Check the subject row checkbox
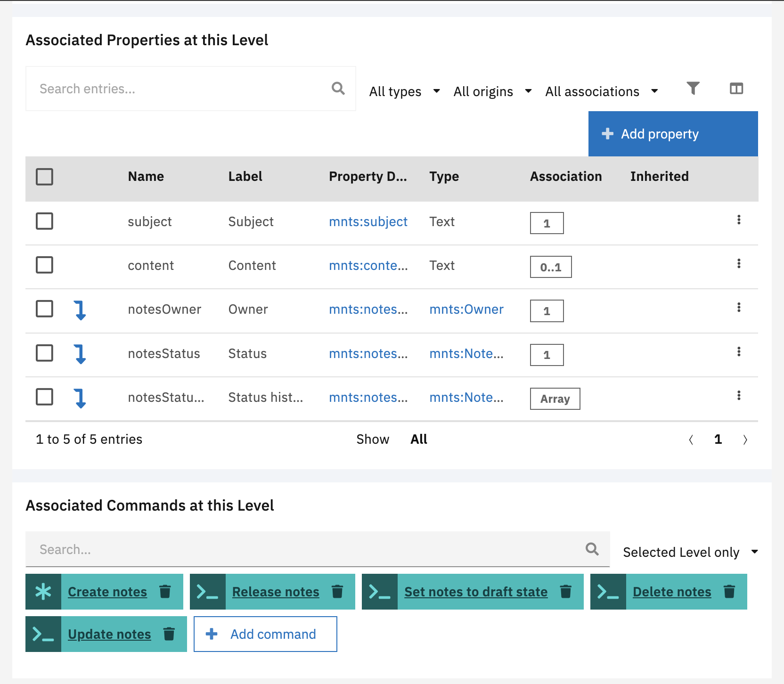Image resolution: width=784 pixels, height=684 pixels. point(45,221)
